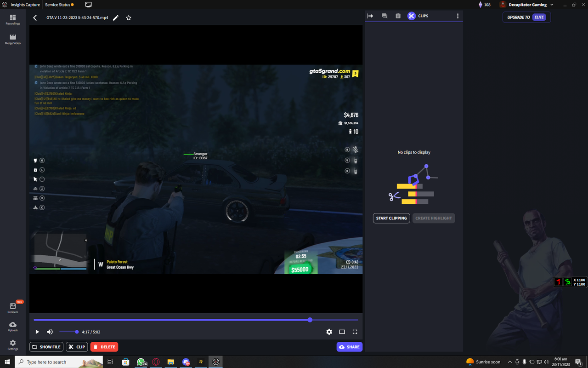
Task: Open the Redeem section
Action: (12, 308)
